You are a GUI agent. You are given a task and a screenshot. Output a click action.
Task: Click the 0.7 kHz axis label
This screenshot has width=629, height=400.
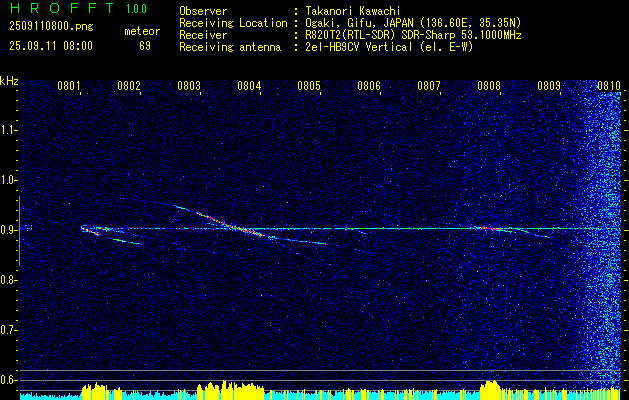pos(8,330)
